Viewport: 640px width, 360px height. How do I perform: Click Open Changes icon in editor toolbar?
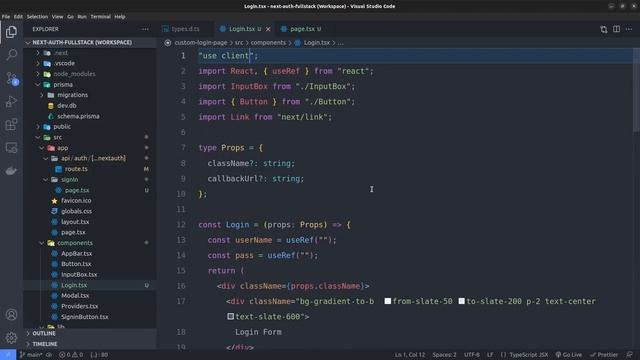(x=604, y=29)
